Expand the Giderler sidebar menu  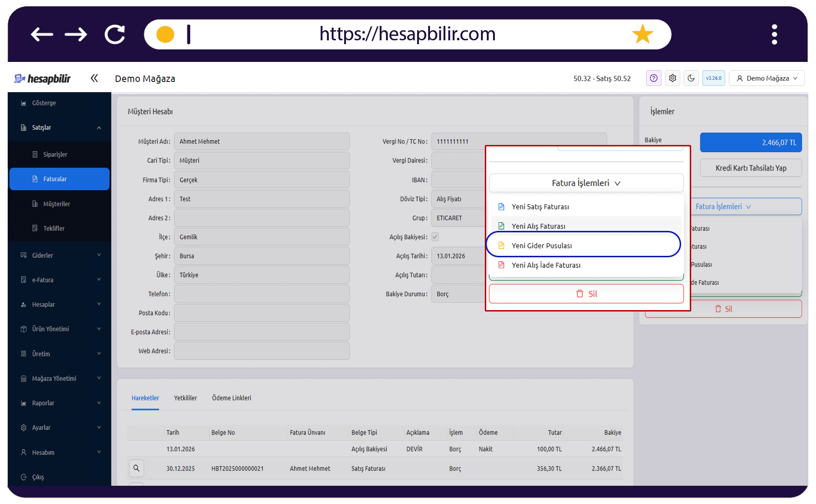[60, 255]
